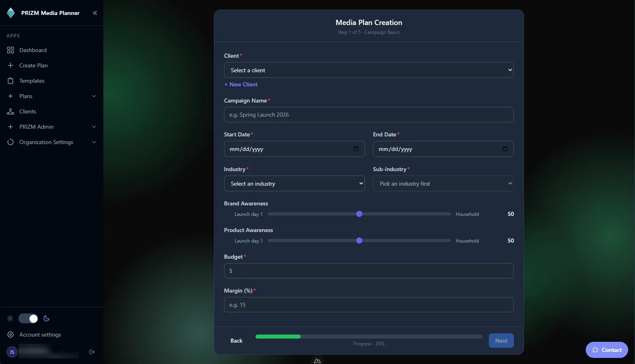Open the Select a client dropdown

[369, 70]
